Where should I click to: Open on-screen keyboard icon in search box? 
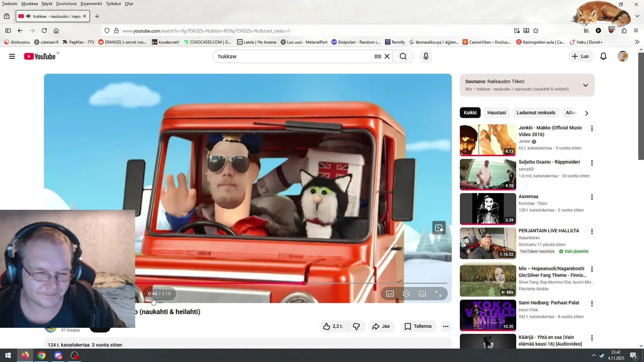(378, 56)
